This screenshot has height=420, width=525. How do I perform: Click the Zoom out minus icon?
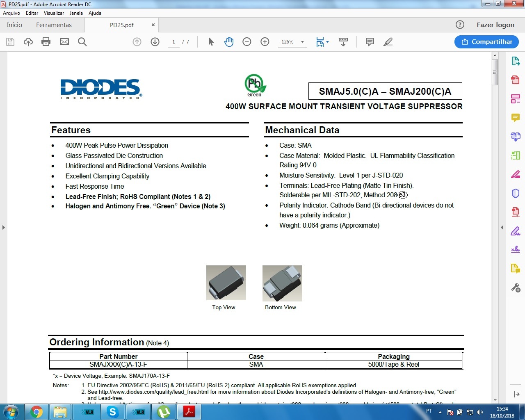click(247, 42)
